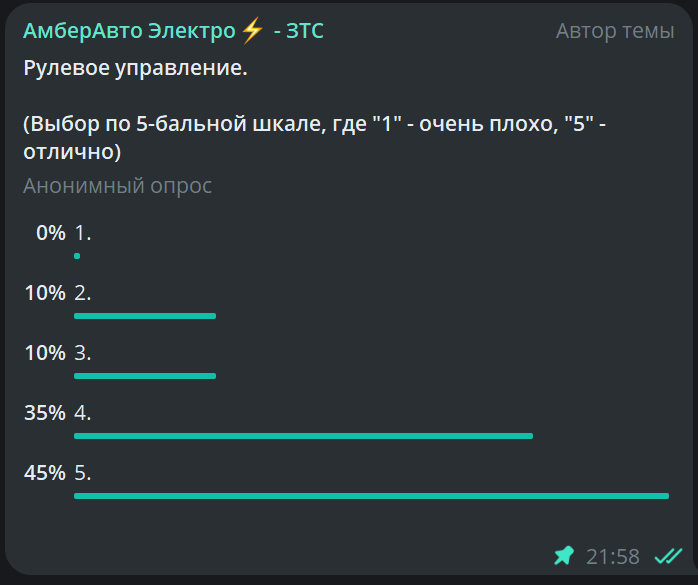
Task: Select poll option 4 with 35%
Action: [x=83, y=413]
